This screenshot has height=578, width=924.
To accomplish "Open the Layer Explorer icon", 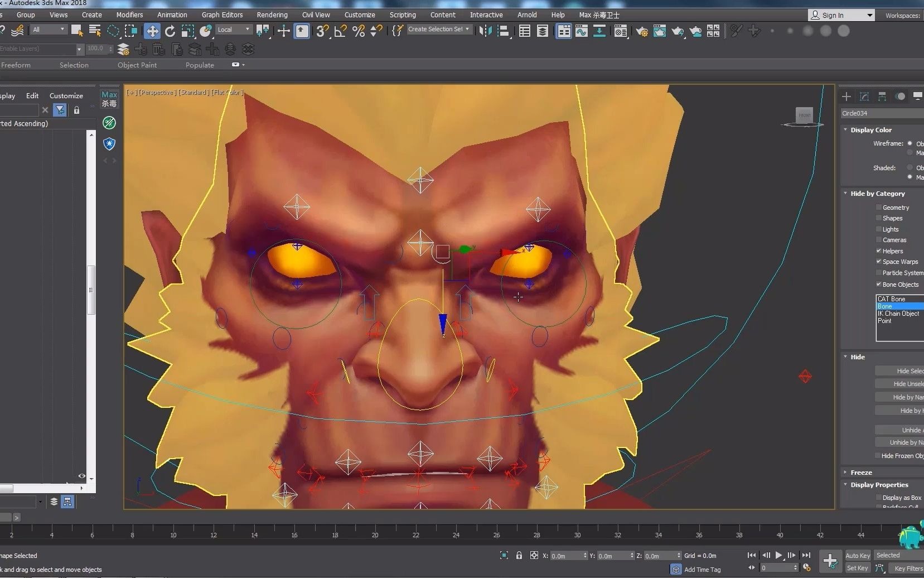I will pyautogui.click(x=543, y=31).
